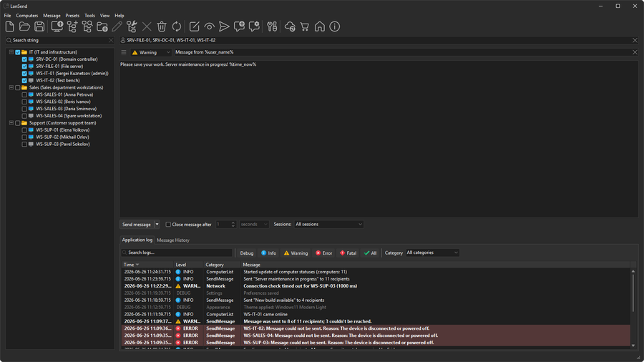Open the seconds unit dropdown
The width and height of the screenshot is (644, 362).
tap(254, 224)
